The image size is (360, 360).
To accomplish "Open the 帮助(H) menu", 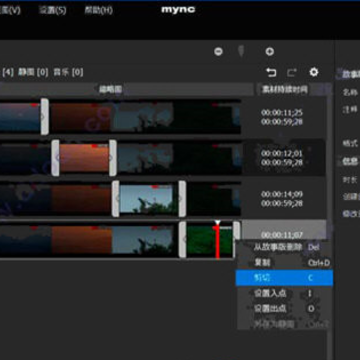I will point(98,10).
